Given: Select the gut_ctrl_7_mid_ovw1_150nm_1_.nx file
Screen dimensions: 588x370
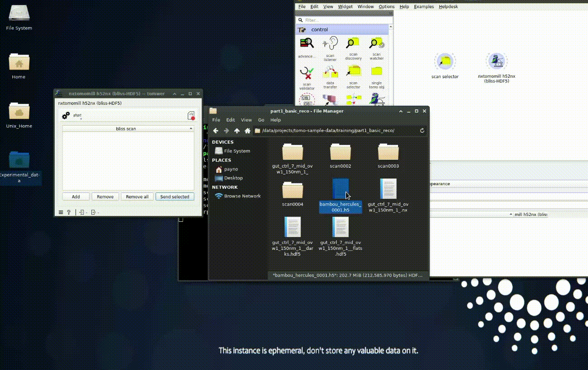Looking at the screenshot, I should (389, 195).
